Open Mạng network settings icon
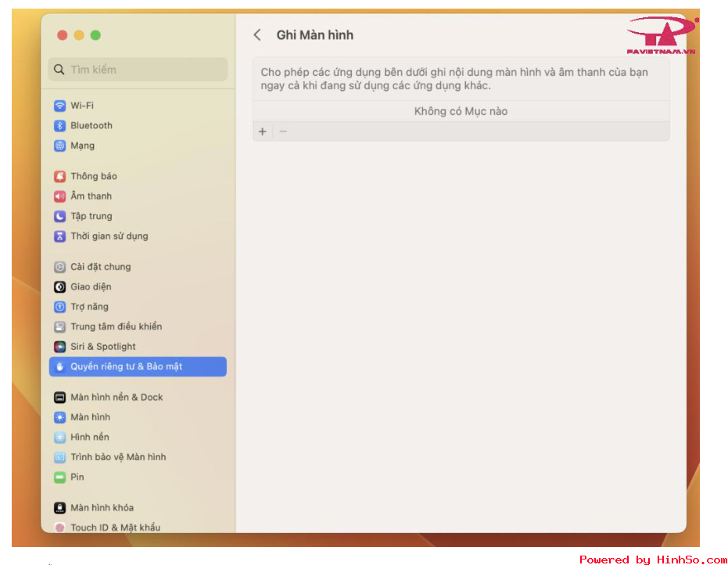Viewport: 728px width, 565px height. pyautogui.click(x=59, y=146)
